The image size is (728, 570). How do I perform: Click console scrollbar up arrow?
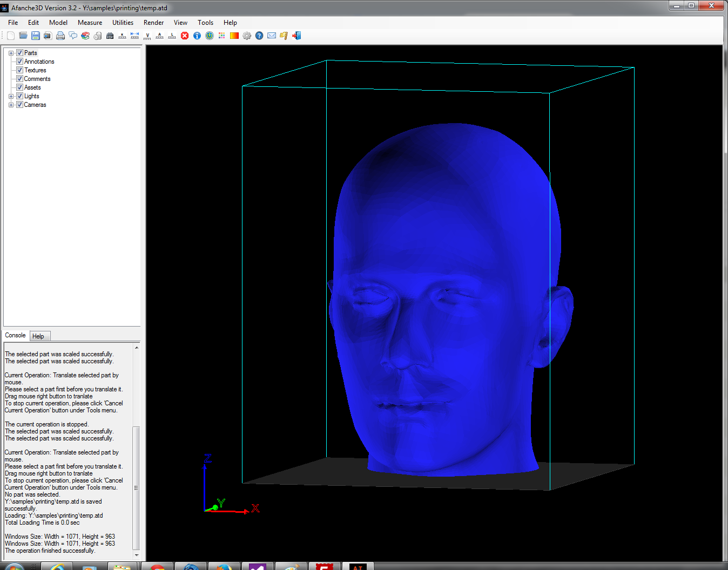tap(136, 348)
